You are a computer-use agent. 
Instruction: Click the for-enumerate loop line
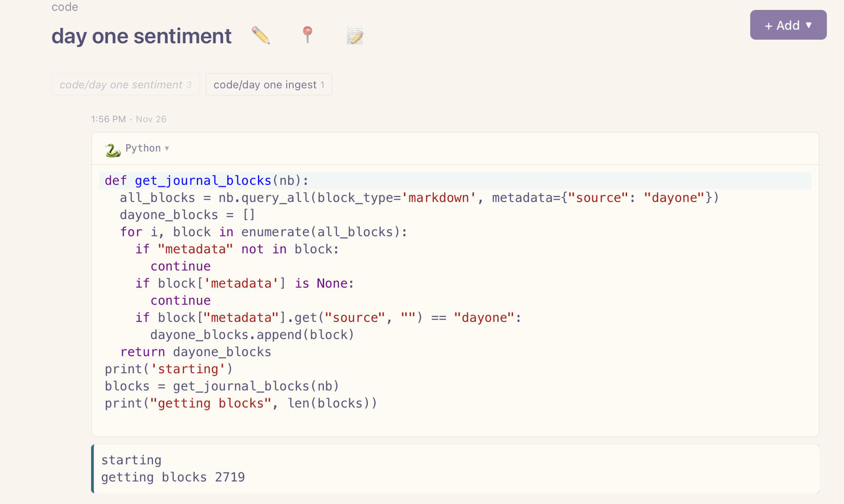[x=263, y=232]
